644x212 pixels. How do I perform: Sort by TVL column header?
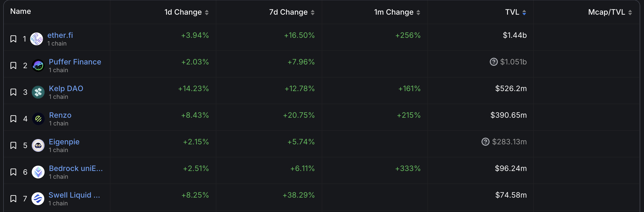click(x=524, y=13)
